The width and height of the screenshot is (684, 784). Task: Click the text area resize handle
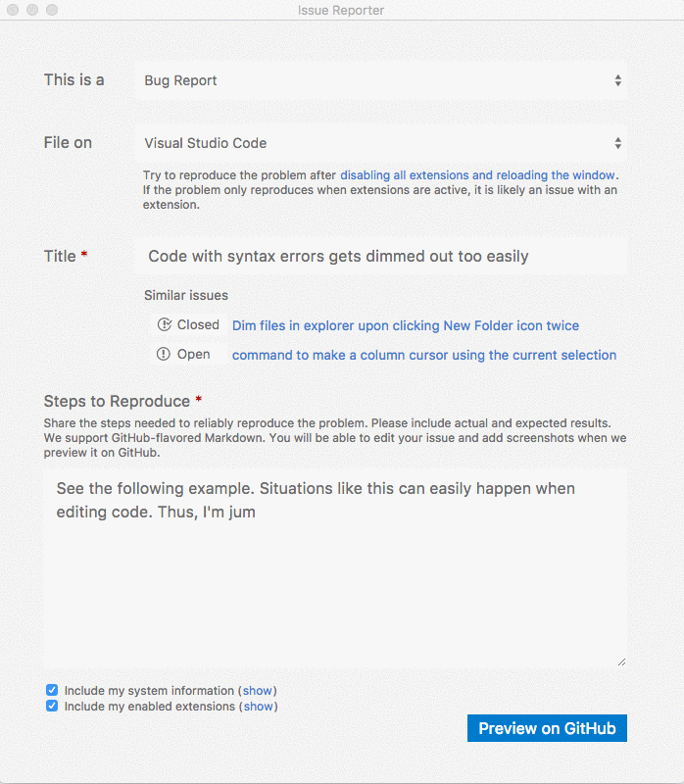click(621, 662)
